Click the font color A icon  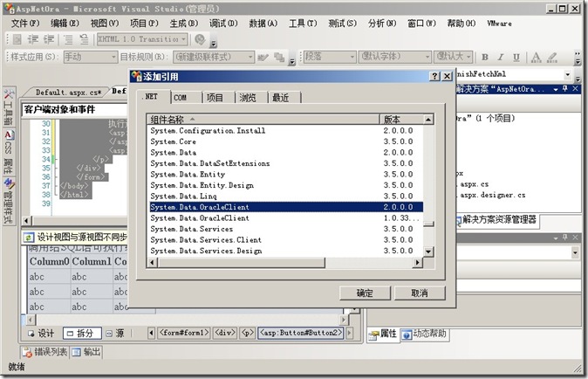pyautogui.click(x=537, y=57)
